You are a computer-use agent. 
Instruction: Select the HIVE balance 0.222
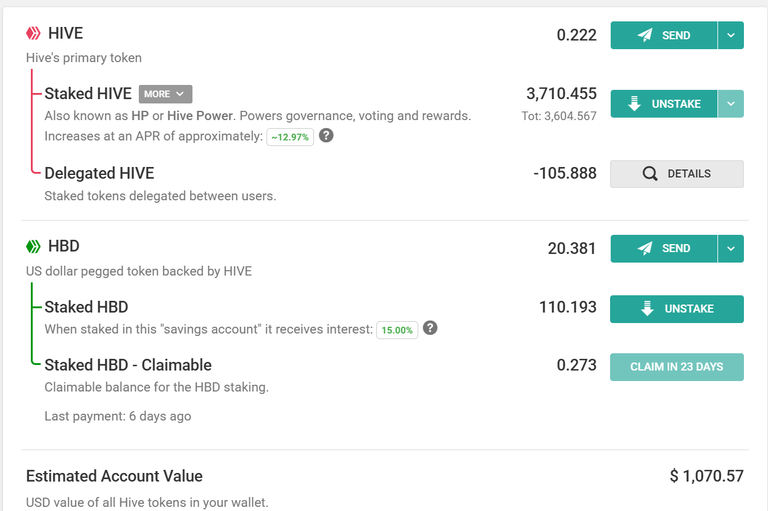(576, 35)
